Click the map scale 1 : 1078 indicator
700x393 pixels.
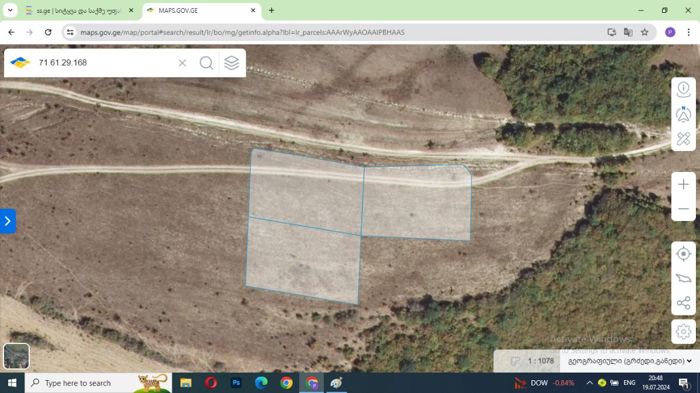coord(541,361)
